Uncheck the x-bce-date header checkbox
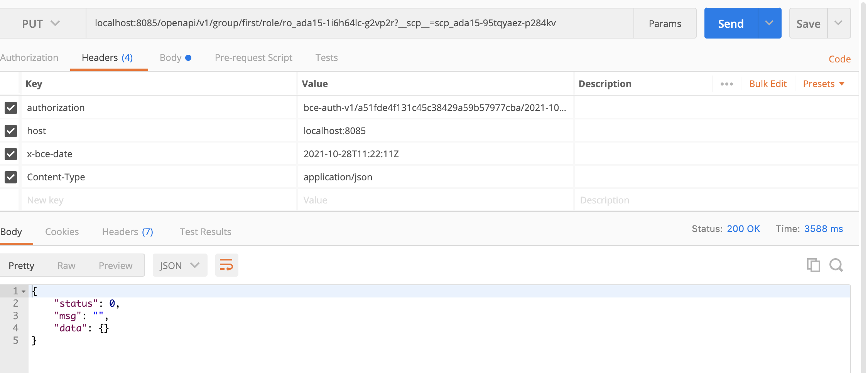The image size is (868, 373). point(11,154)
